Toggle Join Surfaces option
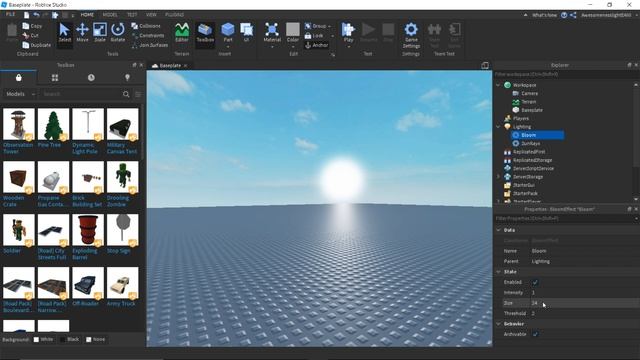 click(150, 45)
